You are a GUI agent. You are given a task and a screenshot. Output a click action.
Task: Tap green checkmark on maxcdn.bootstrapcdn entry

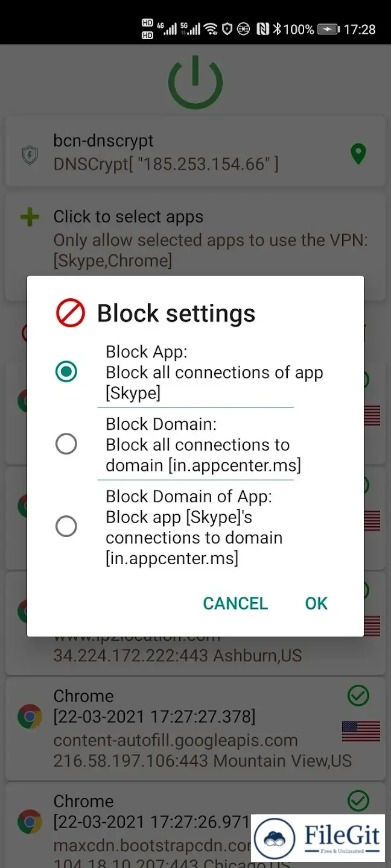[x=358, y=800]
